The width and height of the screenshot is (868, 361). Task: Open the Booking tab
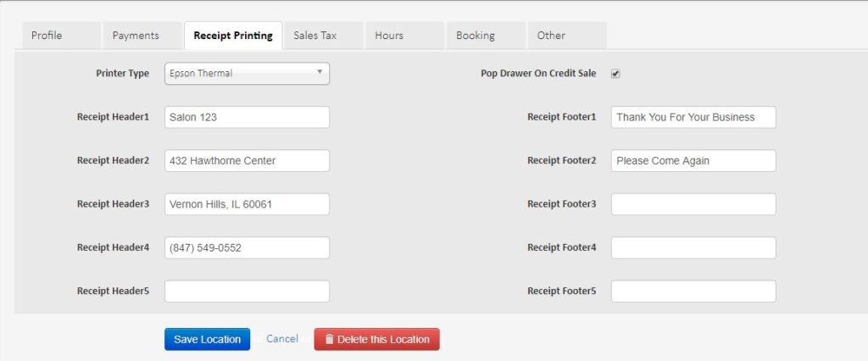476,36
